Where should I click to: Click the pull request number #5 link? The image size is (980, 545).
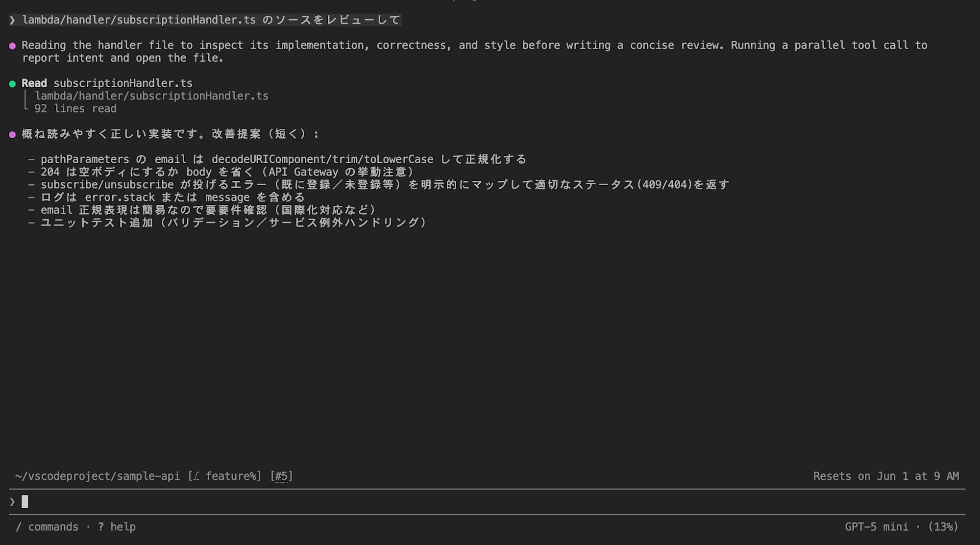pos(281,476)
